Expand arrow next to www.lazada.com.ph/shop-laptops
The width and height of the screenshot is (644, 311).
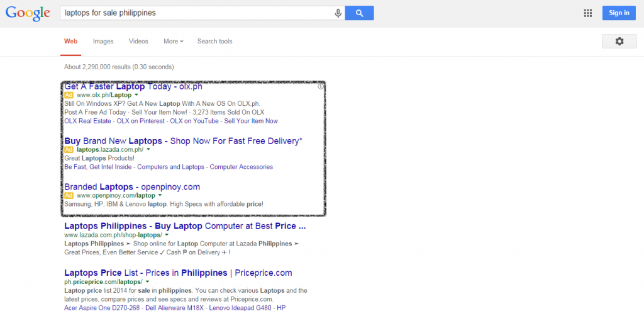click(167, 235)
